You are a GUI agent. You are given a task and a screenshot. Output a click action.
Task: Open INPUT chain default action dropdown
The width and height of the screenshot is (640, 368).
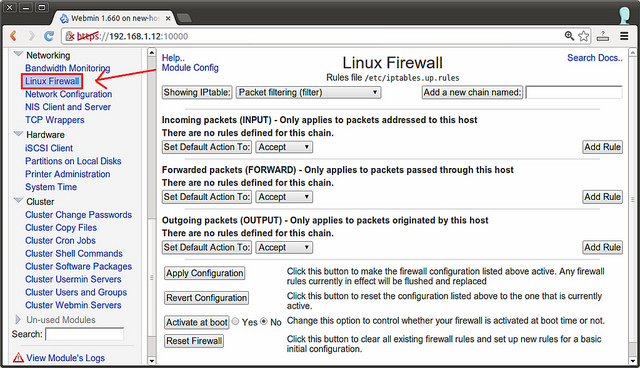[x=284, y=147]
